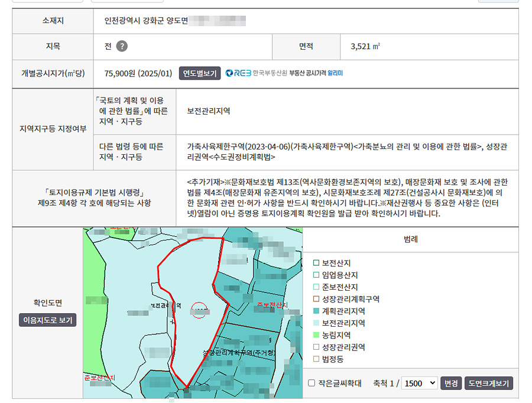Click the help icon next to 지목 전

[x=122, y=46]
